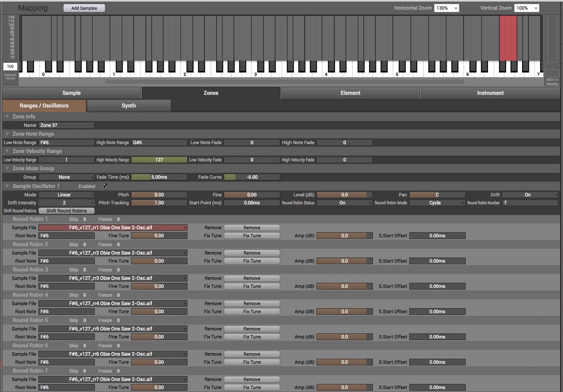
Task: Collapse the Zone Velocity Range section
Action: coord(7,151)
